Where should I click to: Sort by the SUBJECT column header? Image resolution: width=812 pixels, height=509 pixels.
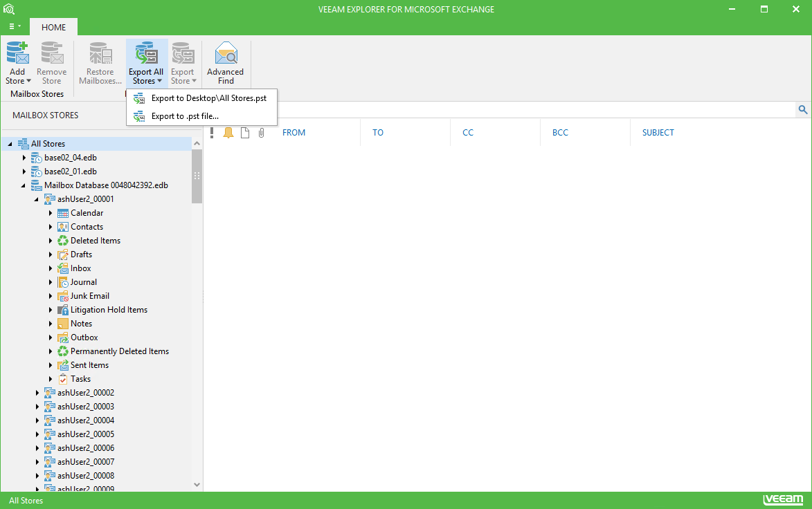(658, 132)
